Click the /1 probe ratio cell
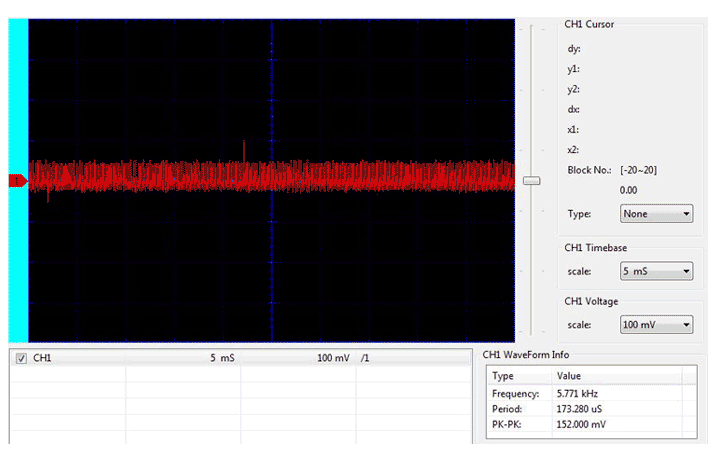 tap(366, 358)
